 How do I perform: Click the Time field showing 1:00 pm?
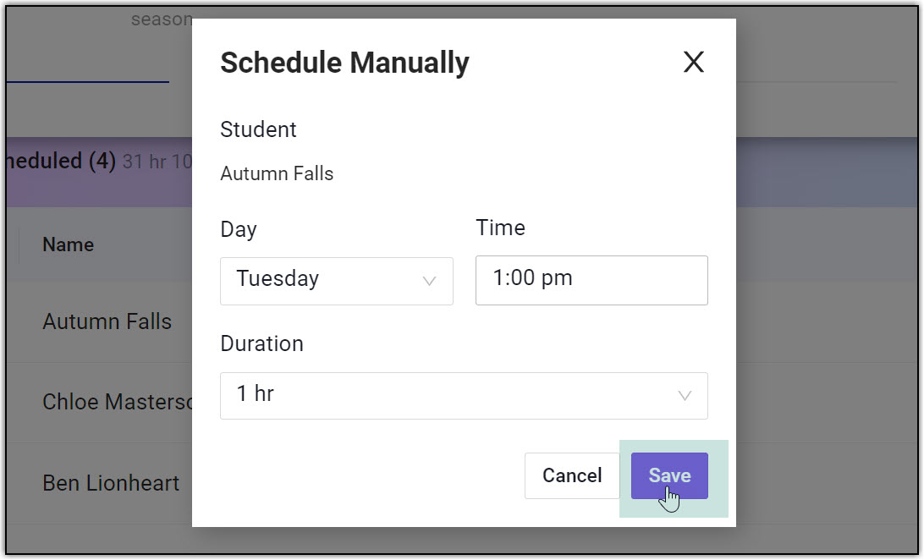click(x=591, y=280)
